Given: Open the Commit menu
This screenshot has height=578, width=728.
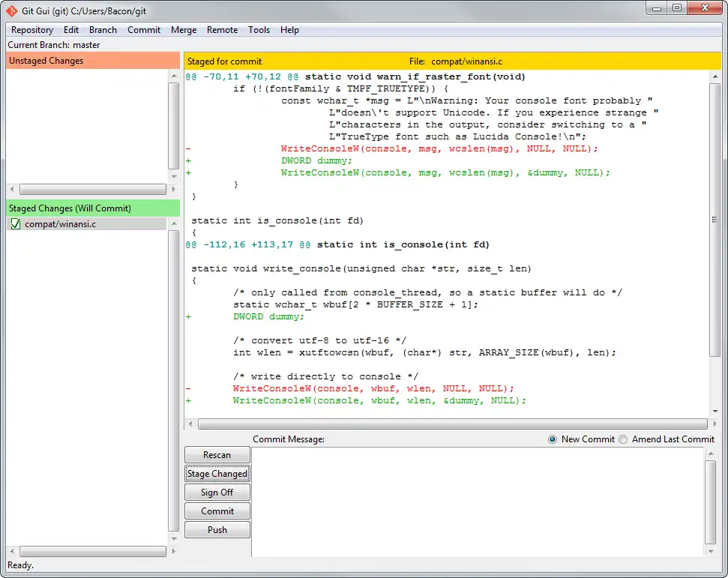Looking at the screenshot, I should coord(144,30).
